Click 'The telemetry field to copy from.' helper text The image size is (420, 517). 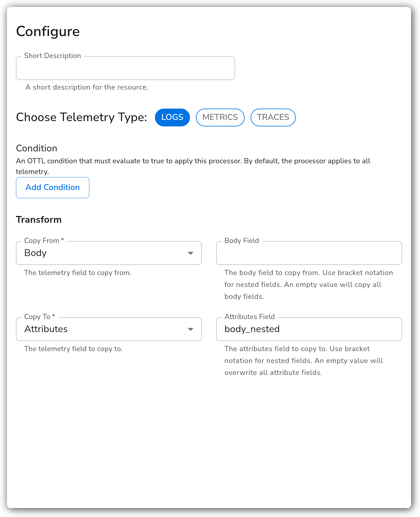coord(78,273)
